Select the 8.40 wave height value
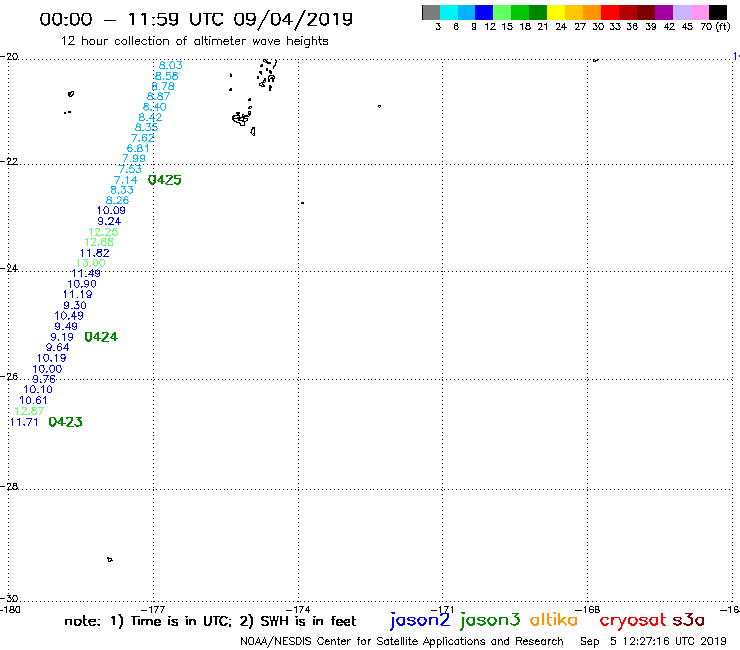Viewport: 740px width, 650px height. (x=155, y=107)
